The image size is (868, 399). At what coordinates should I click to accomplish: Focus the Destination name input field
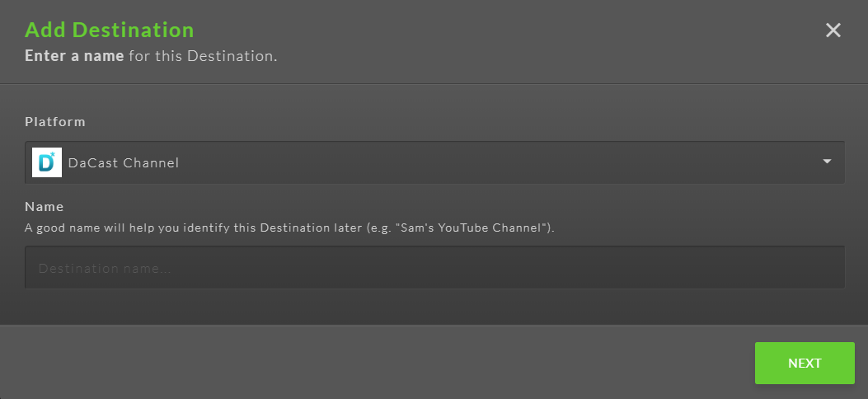click(x=434, y=267)
